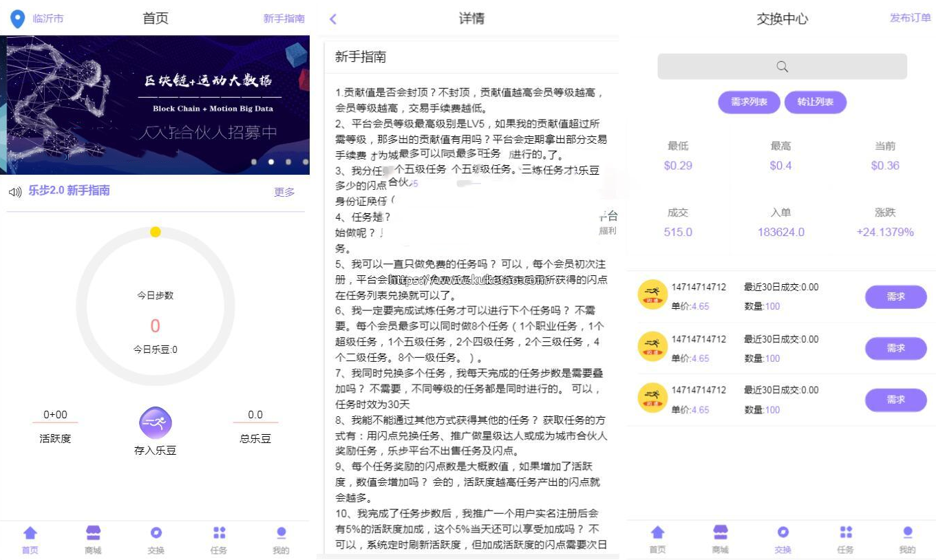Open 交换 in the 首页 screen's bottom bar
936x560 pixels.
click(156, 540)
